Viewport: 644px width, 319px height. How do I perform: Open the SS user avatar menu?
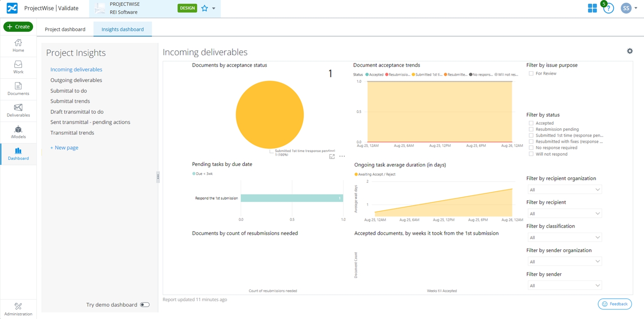click(x=626, y=8)
